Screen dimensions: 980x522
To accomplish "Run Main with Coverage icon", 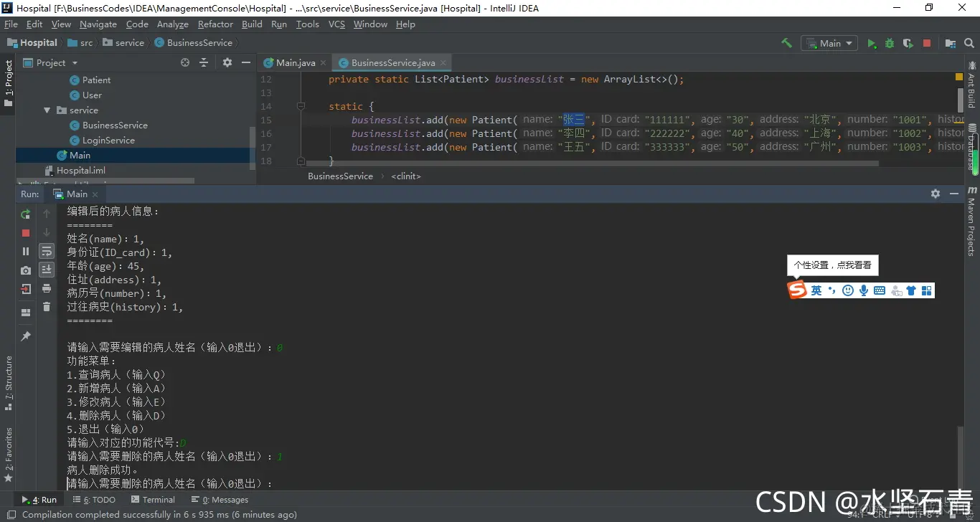I will pos(908,43).
